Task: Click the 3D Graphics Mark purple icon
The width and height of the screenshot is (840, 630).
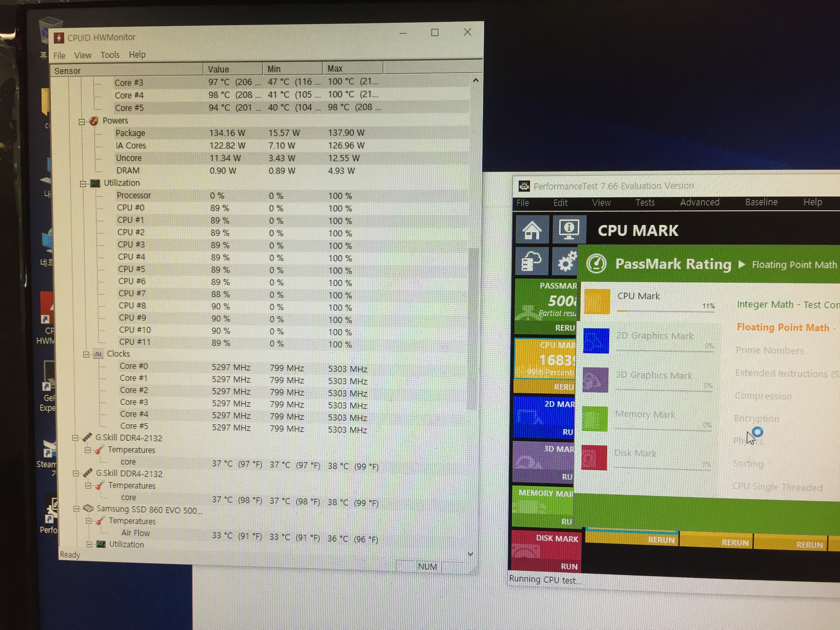Action: (596, 380)
